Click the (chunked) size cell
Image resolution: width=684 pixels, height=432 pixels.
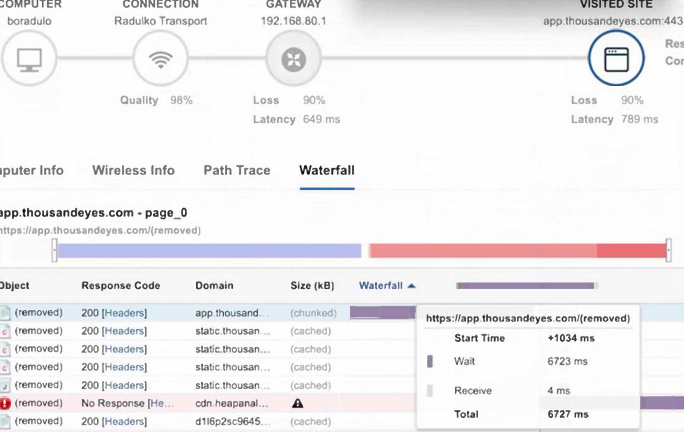[314, 313]
